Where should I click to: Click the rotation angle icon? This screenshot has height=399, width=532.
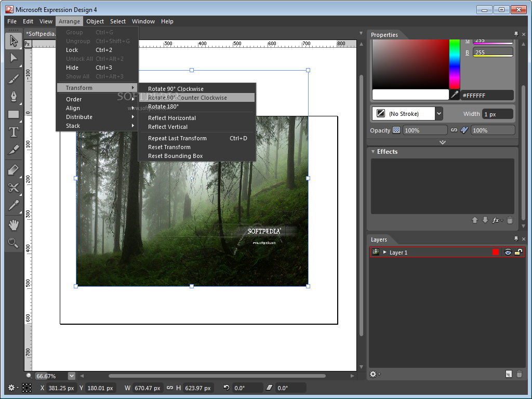227,388
